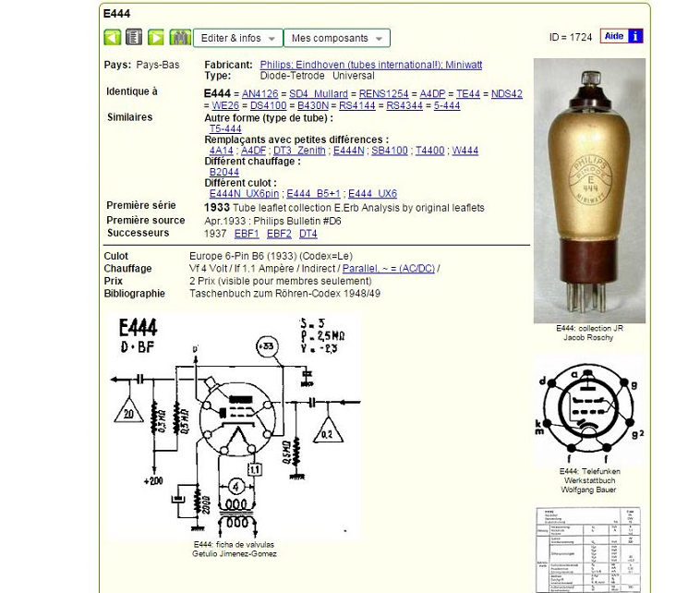The image size is (700, 593).
Task: Open the RS4144 link
Action: [x=357, y=105]
